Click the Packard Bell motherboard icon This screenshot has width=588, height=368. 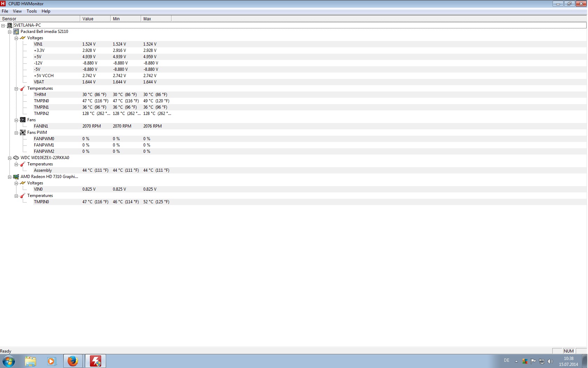tap(16, 32)
